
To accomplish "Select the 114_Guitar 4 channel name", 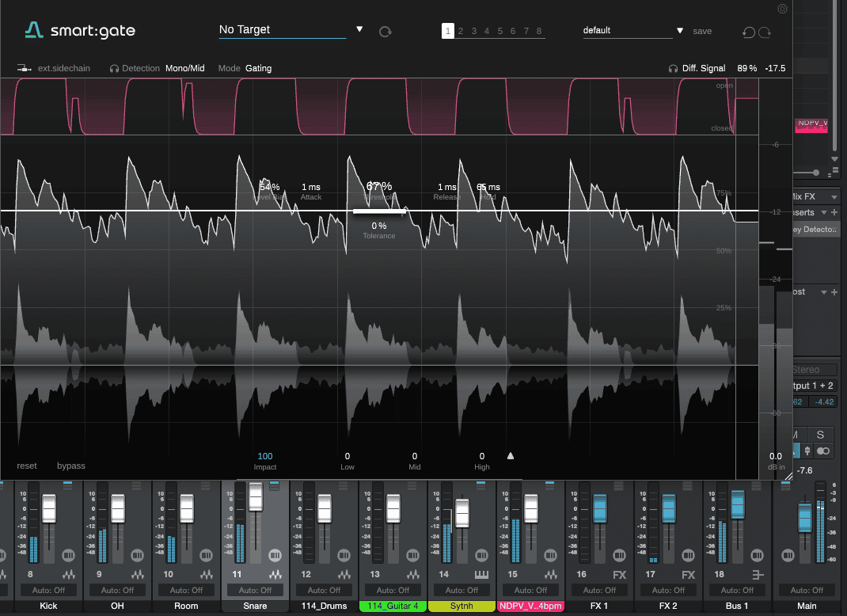I will point(393,606).
